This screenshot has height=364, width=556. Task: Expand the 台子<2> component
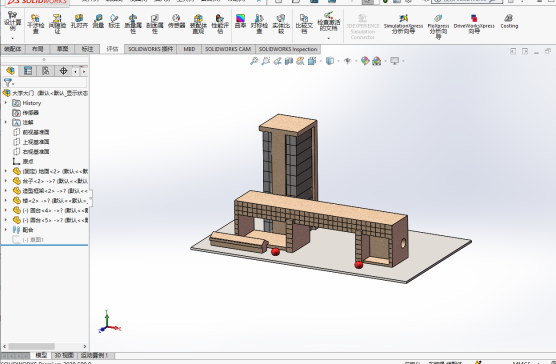click(x=6, y=181)
